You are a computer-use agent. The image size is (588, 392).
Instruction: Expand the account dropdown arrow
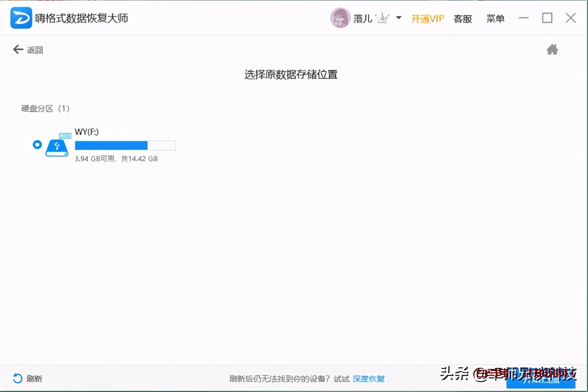click(400, 18)
